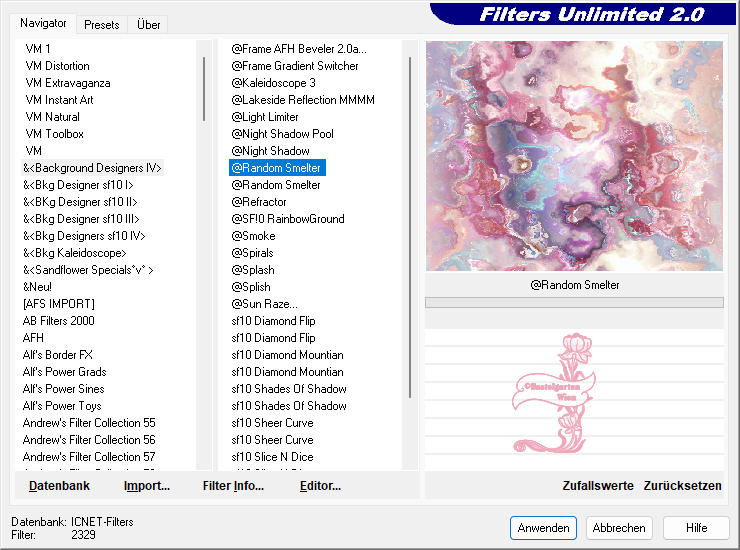Click the Import... button
This screenshot has width=740, height=550.
pos(147,486)
